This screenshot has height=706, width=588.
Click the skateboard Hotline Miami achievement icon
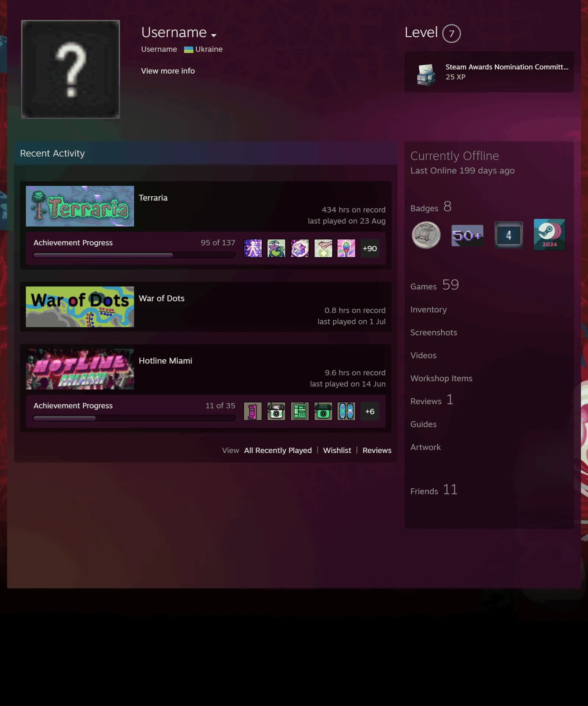(x=346, y=411)
